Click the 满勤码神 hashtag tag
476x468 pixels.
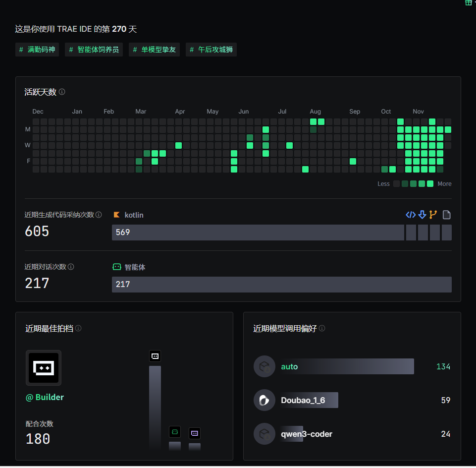pos(37,50)
